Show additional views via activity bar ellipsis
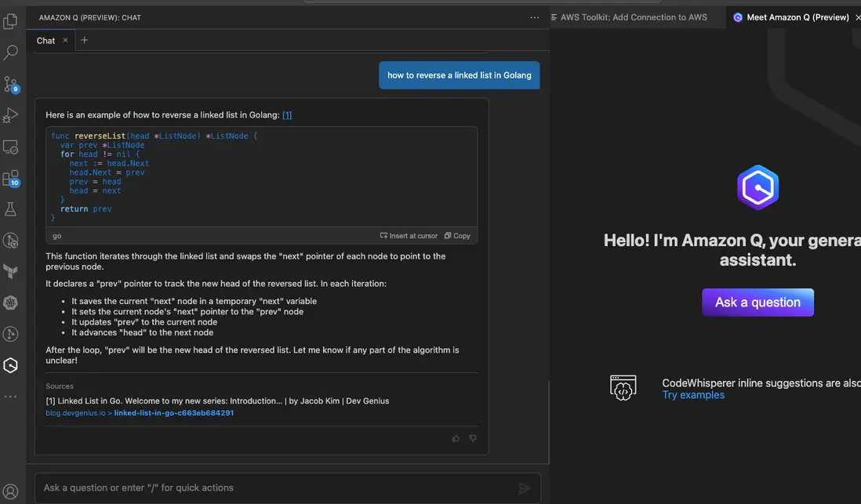861x504 pixels. 11,397
